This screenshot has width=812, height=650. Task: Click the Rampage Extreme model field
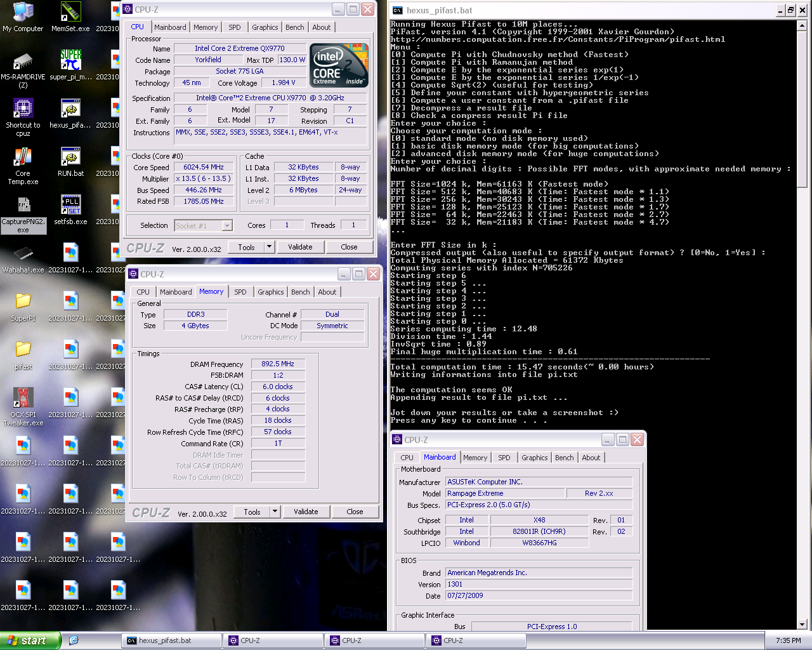pyautogui.click(x=505, y=493)
